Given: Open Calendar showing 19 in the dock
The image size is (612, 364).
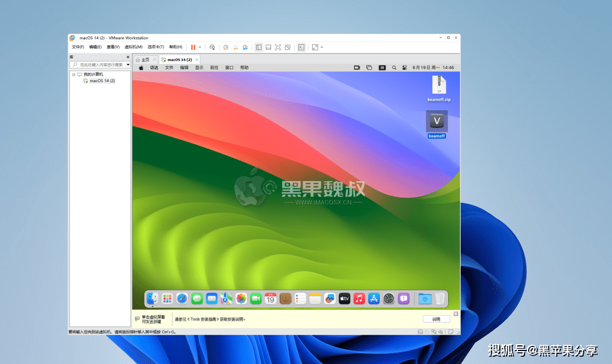Looking at the screenshot, I should click(270, 299).
